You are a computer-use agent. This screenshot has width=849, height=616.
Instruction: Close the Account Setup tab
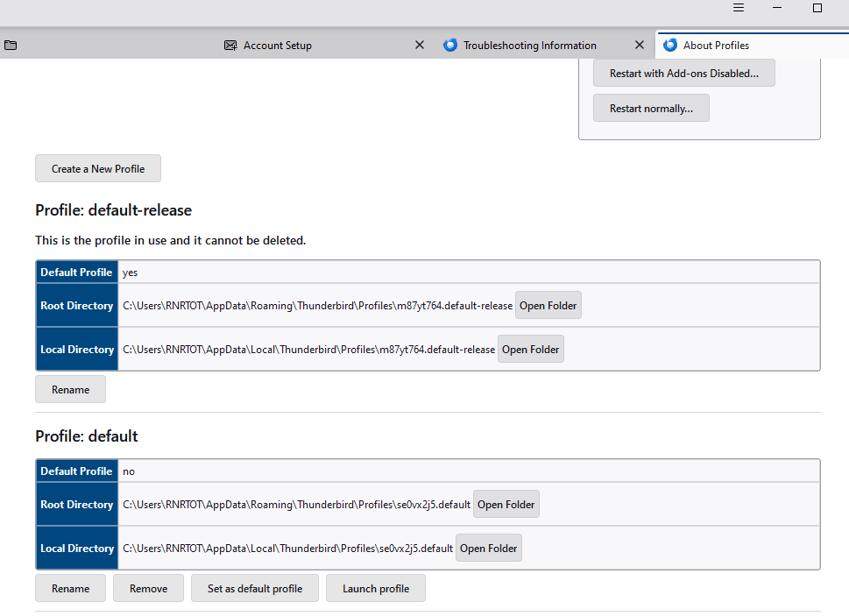pos(420,45)
